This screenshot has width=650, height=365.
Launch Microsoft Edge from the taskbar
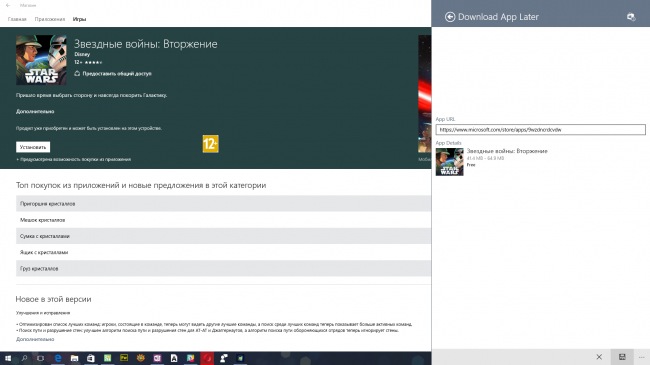coord(58,358)
